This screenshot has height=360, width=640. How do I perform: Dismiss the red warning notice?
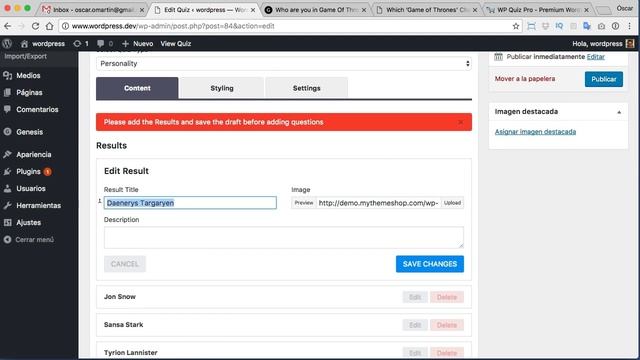coord(460,122)
